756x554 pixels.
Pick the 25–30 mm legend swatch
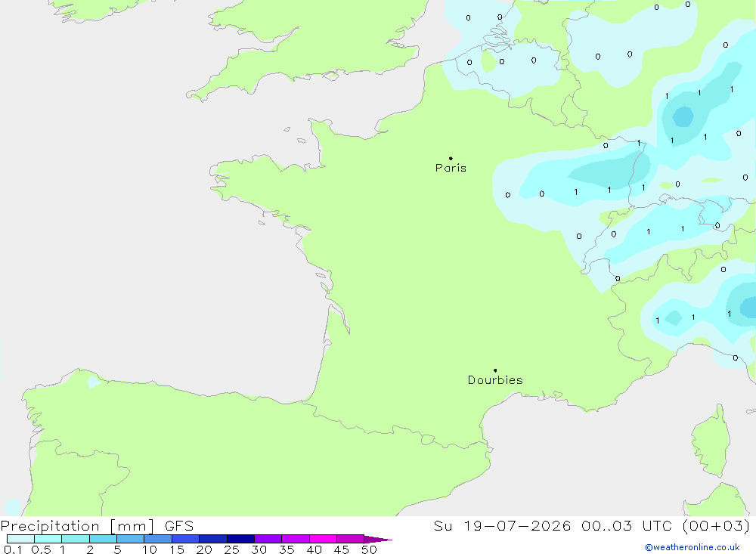pyautogui.click(x=240, y=539)
